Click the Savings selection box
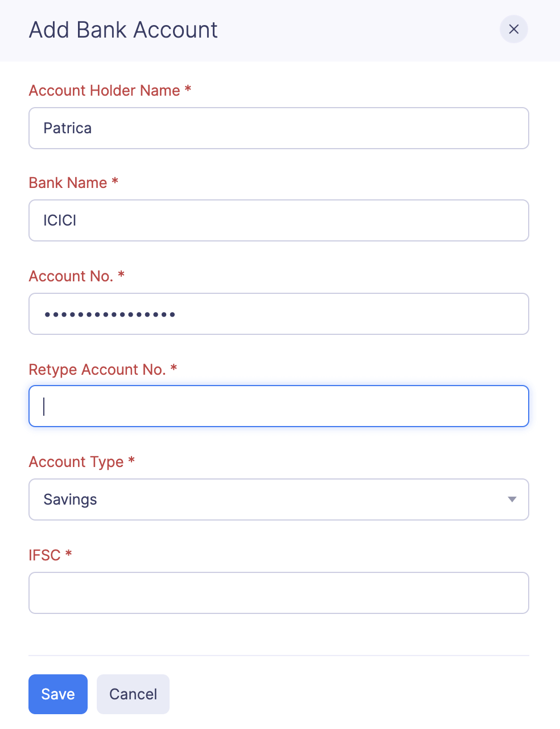Screen dimensions: 560x729 pos(279,499)
